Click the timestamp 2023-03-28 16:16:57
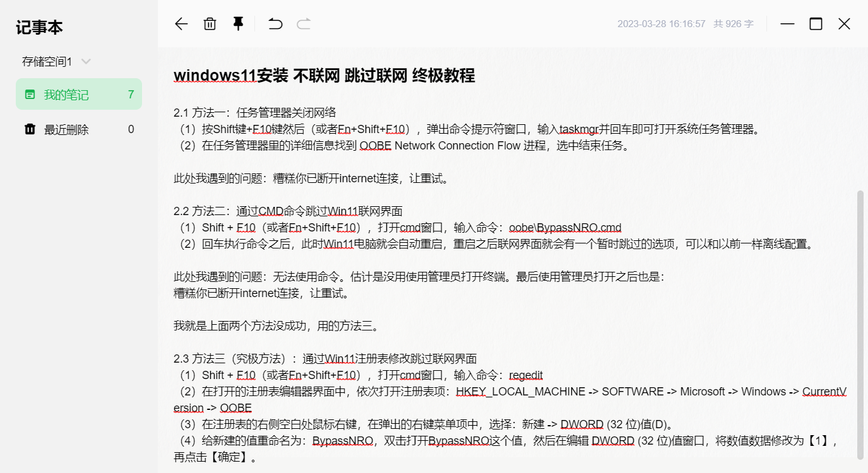The image size is (868, 473). (661, 24)
